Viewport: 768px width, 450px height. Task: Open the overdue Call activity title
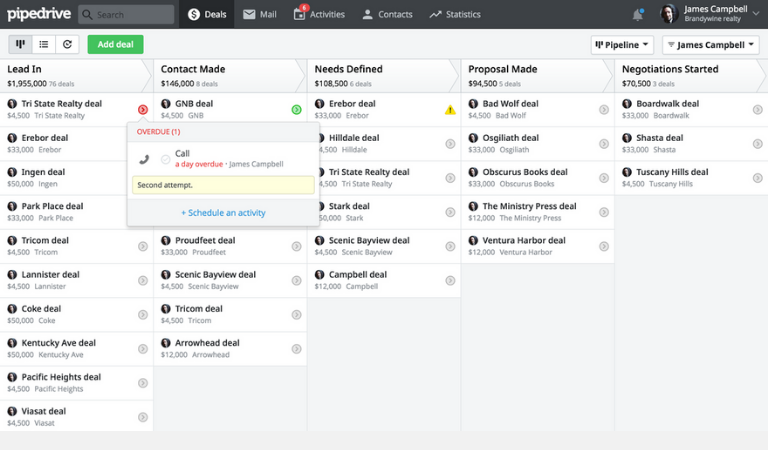coord(182,153)
